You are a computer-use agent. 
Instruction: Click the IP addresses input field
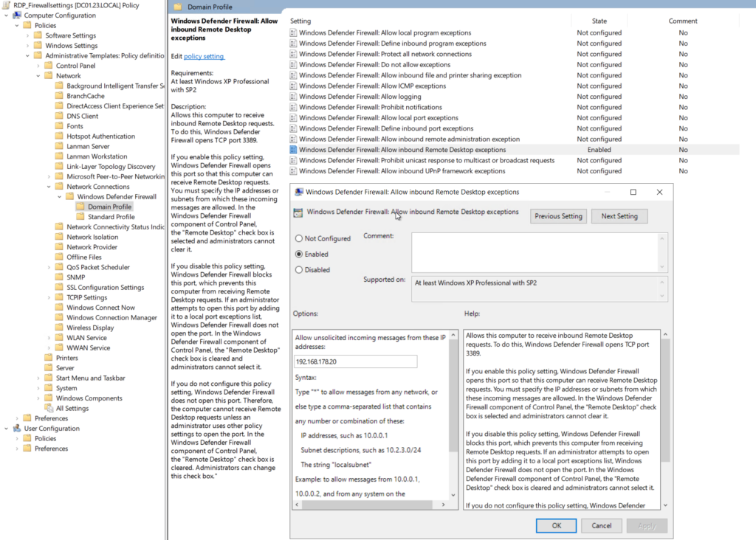coord(356,361)
